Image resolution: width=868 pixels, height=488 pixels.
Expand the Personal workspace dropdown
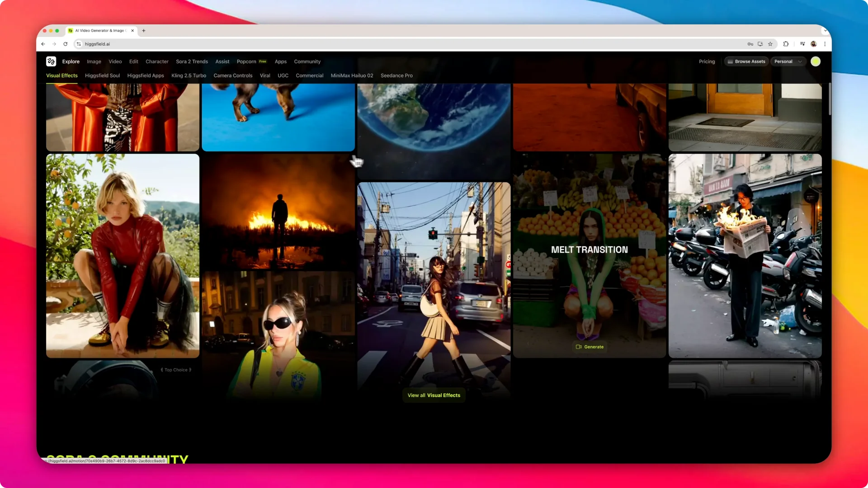click(788, 61)
